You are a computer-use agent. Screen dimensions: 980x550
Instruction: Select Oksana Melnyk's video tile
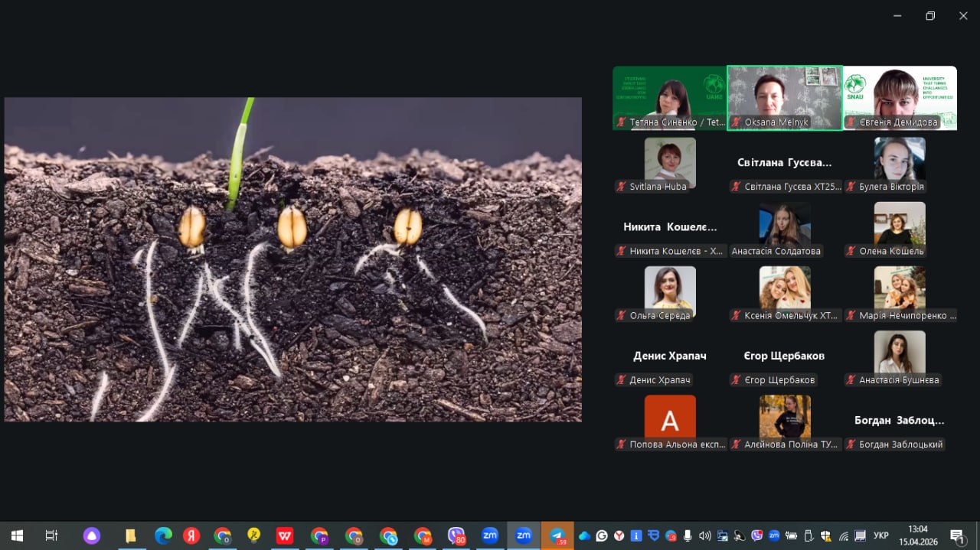[x=784, y=97]
